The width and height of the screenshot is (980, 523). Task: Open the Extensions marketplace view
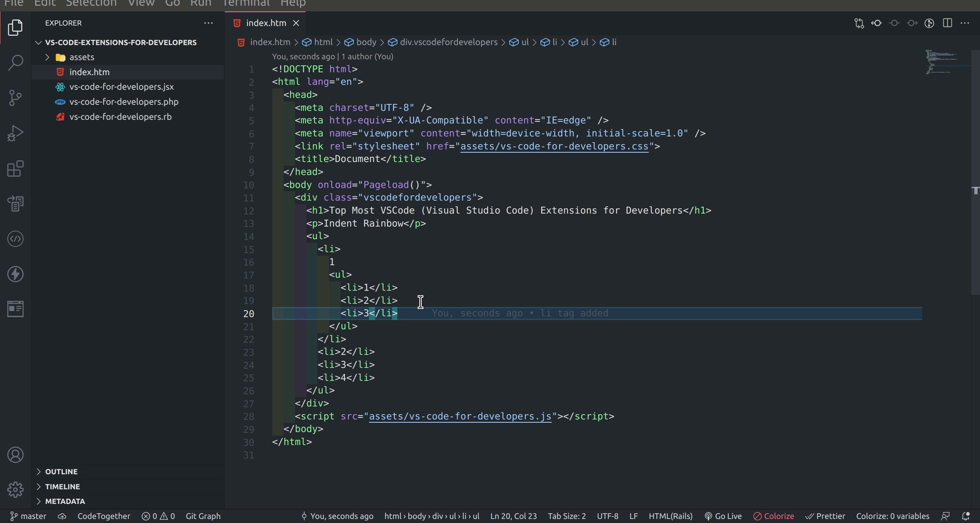15,169
